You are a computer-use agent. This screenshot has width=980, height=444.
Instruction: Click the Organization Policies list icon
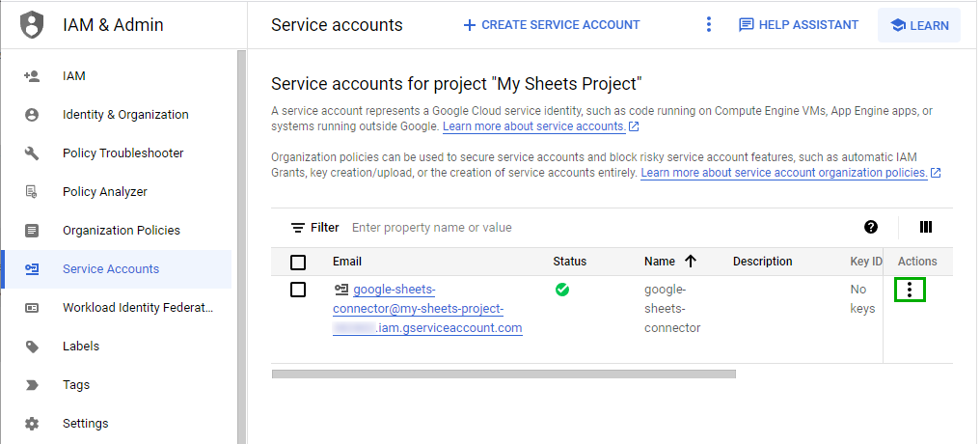(x=32, y=231)
